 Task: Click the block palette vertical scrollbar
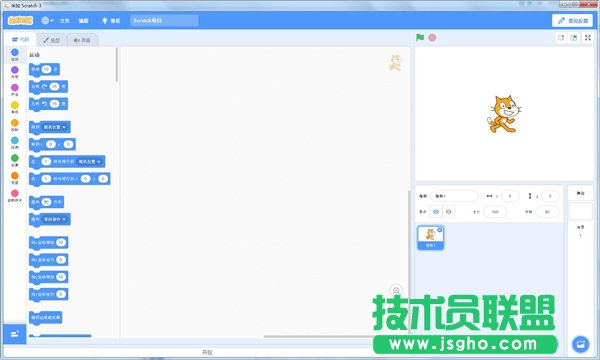coord(117,64)
